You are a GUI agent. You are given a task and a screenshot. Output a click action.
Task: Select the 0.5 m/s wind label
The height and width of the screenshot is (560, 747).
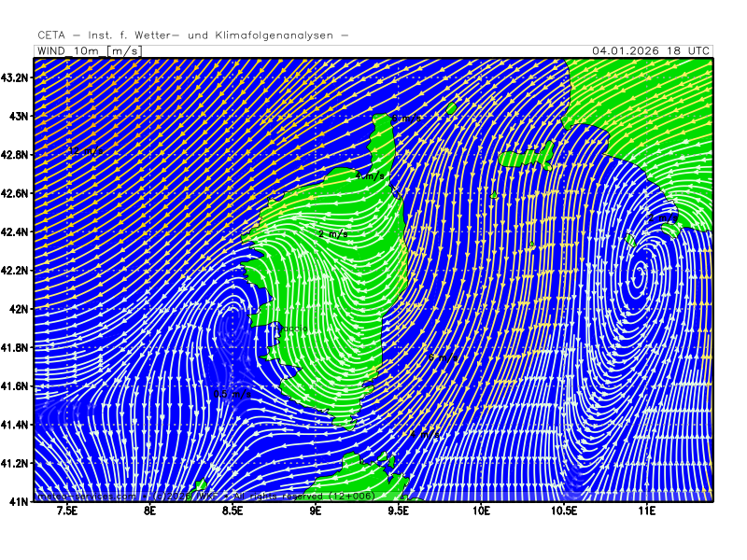point(232,395)
